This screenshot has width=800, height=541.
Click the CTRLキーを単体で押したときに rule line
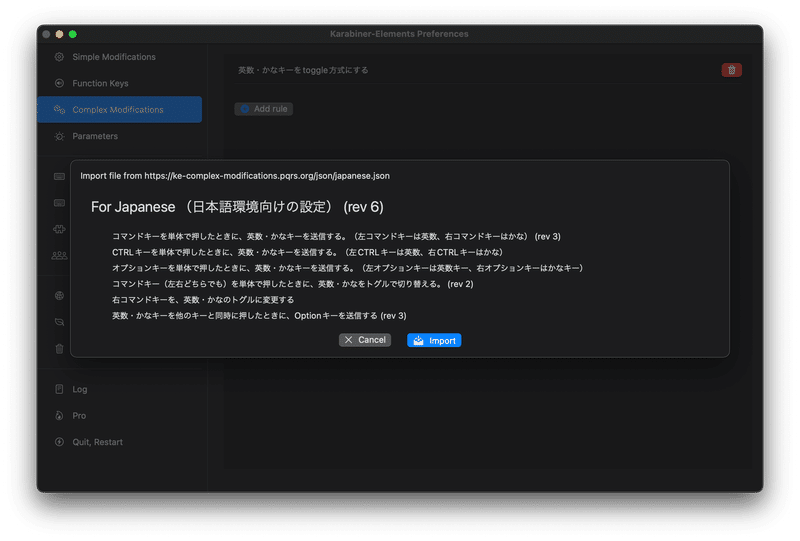coord(308,252)
